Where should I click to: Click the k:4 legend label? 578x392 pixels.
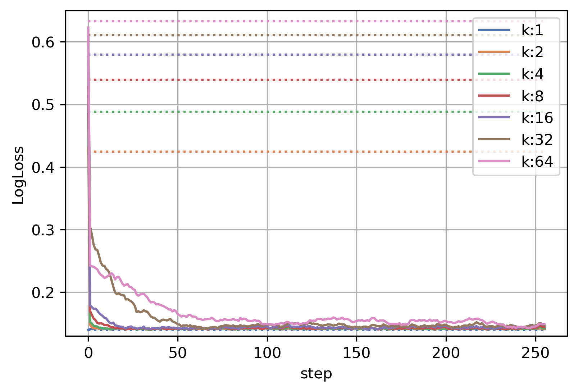[532, 74]
